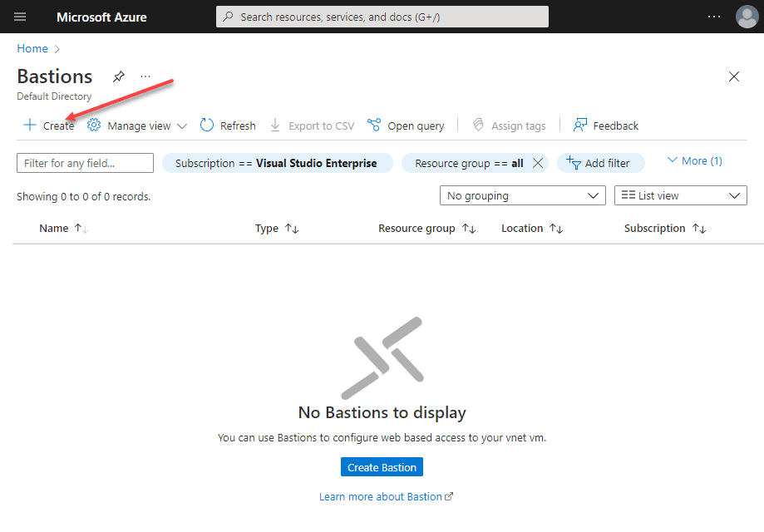Click the Create plus button
The image size is (764, 532).
coord(49,126)
